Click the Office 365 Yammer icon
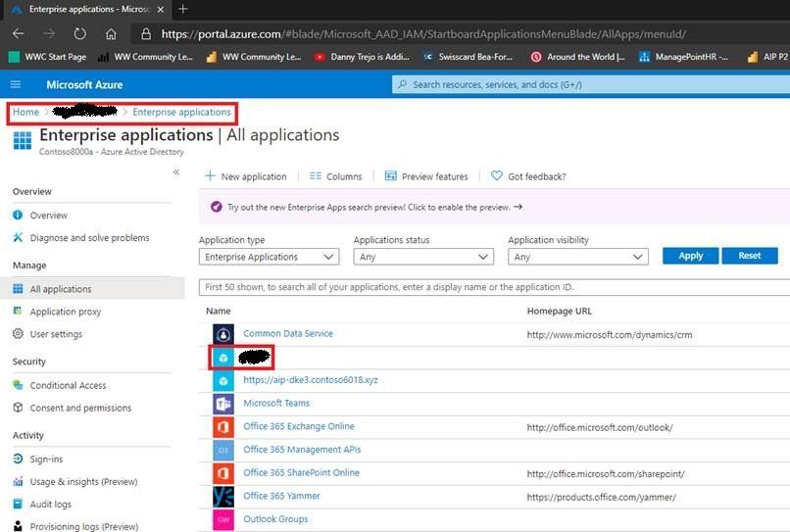The height and width of the screenshot is (532, 790). tap(223, 496)
